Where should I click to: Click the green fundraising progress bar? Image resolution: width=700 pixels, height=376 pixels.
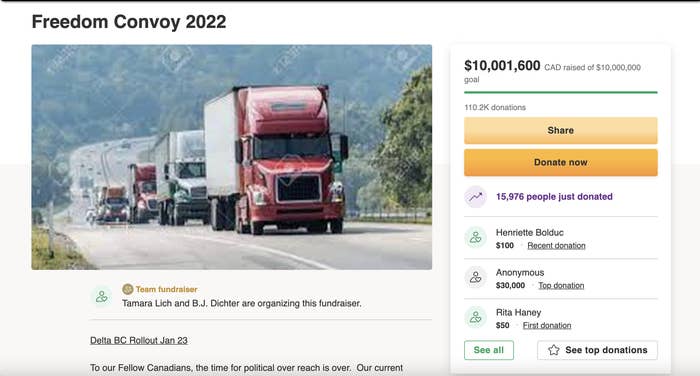(561, 92)
